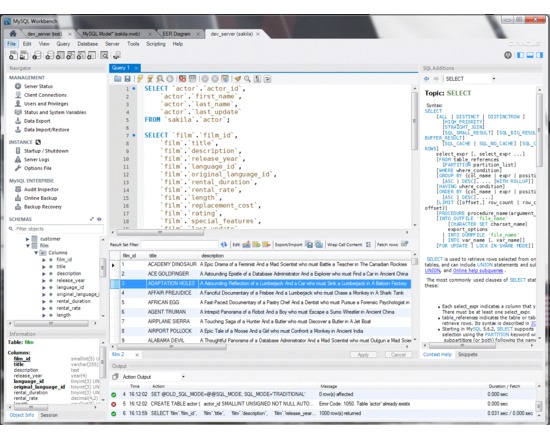Import records from external file
Image resolution: width=550 pixels, height=440 pixels.
pos(319,245)
